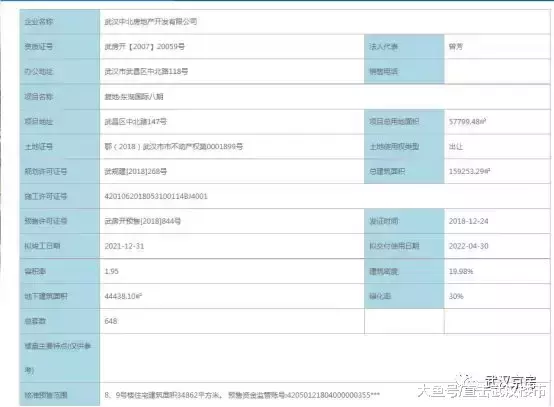554x407 pixels.
Task: Click the 销售电话 label cell
Action: tap(404, 71)
